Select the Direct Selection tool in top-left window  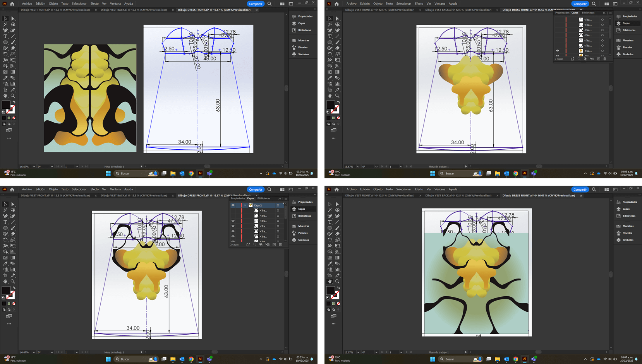(x=13, y=19)
